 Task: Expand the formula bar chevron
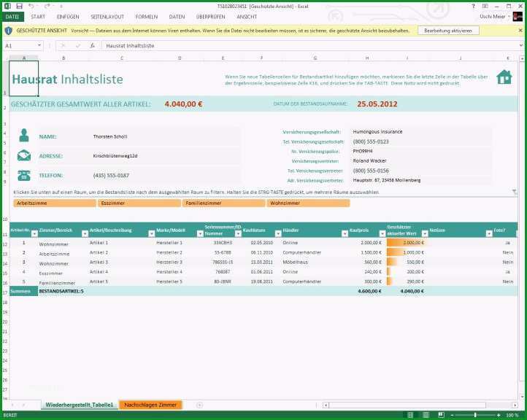[521, 45]
